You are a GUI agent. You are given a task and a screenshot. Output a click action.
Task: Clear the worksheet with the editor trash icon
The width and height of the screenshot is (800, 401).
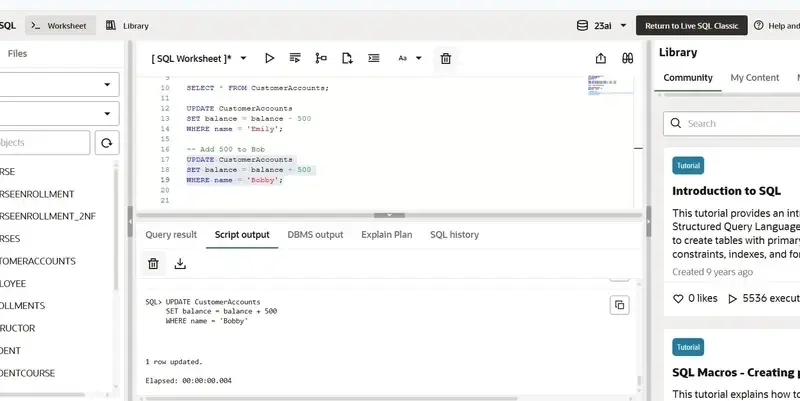(x=446, y=59)
